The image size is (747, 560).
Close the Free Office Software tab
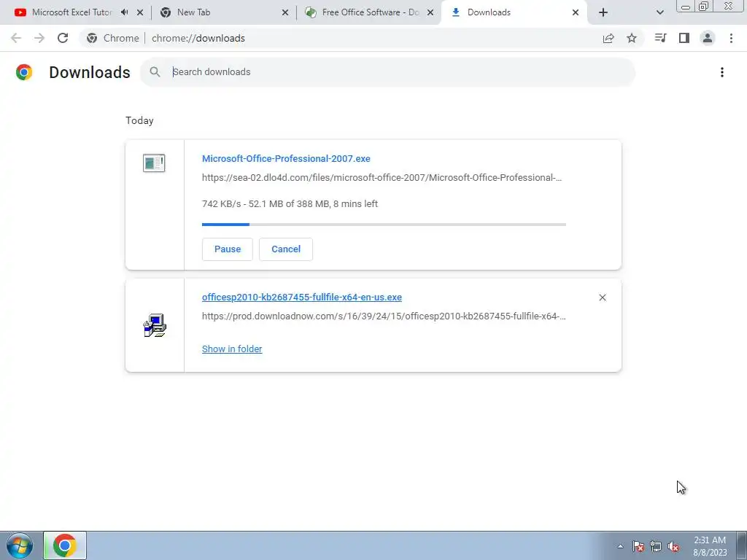(430, 12)
